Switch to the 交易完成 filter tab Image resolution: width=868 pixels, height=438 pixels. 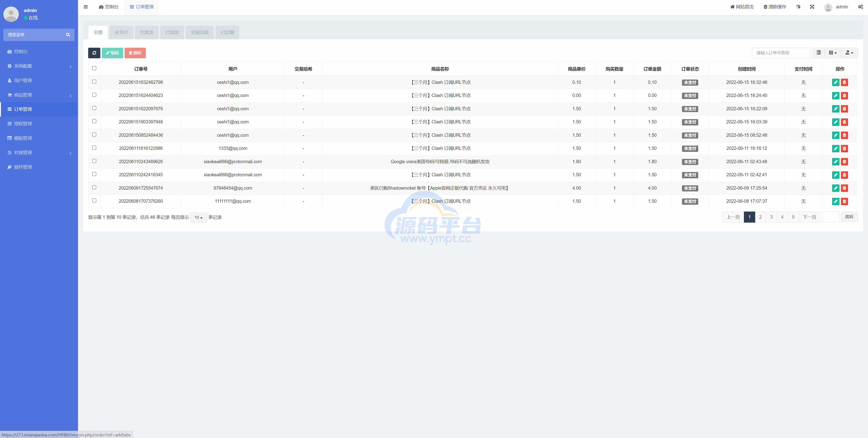(200, 32)
